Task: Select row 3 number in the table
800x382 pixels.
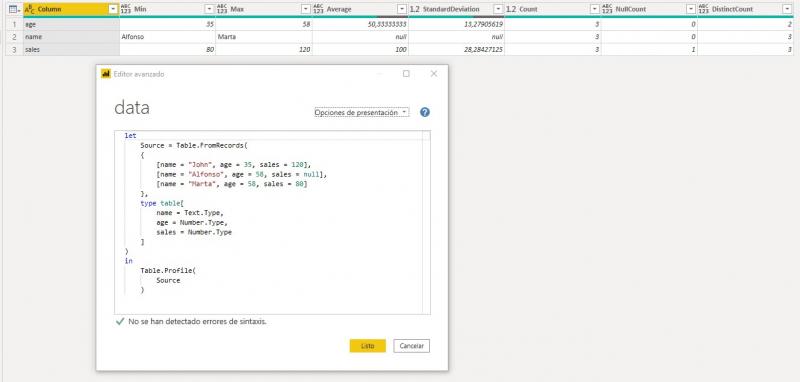Action: pos(14,49)
